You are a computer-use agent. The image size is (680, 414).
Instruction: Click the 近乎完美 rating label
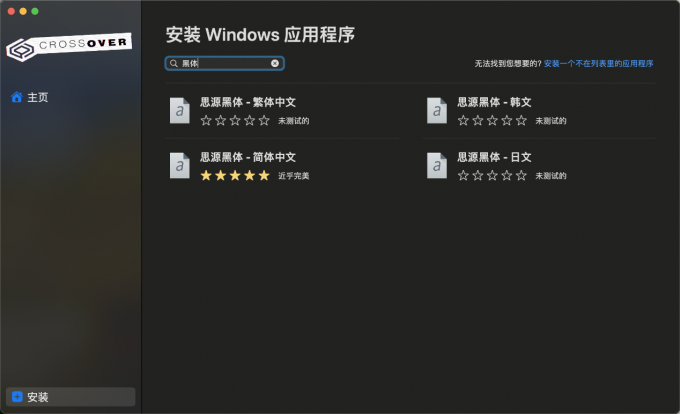pos(294,176)
